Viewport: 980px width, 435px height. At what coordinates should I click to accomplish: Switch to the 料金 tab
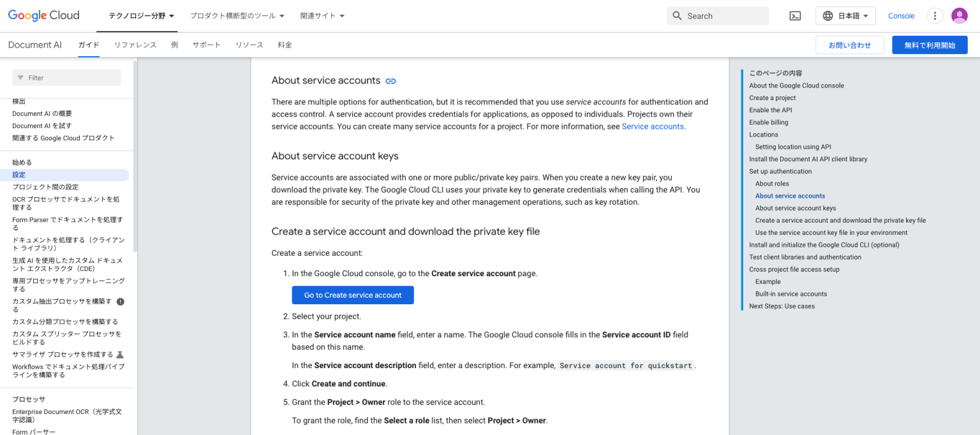coord(285,45)
